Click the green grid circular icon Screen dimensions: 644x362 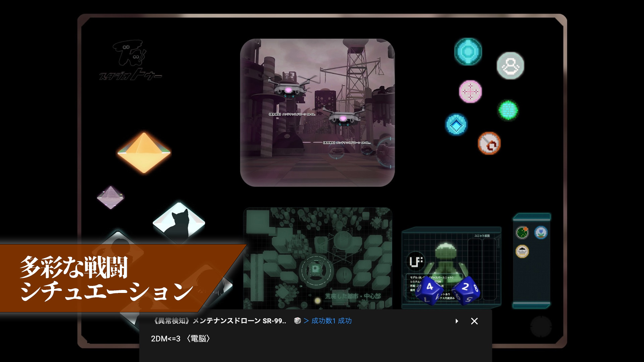(508, 110)
